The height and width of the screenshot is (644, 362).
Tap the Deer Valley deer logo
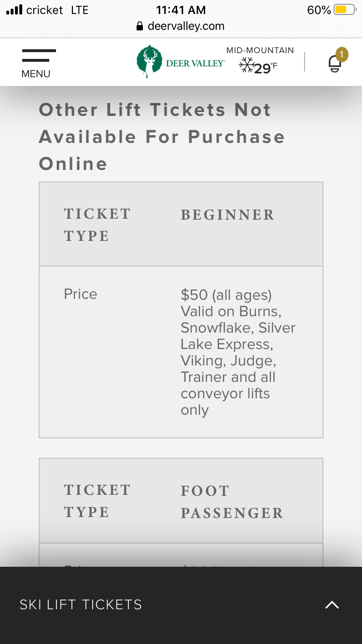[149, 61]
